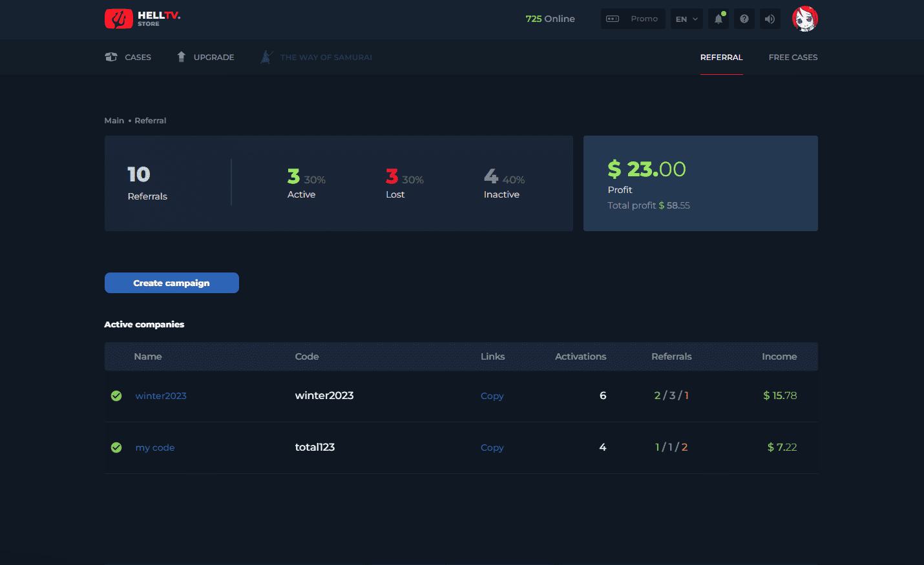Go to Main breadcrumb link
The image size is (924, 565).
[x=114, y=121]
